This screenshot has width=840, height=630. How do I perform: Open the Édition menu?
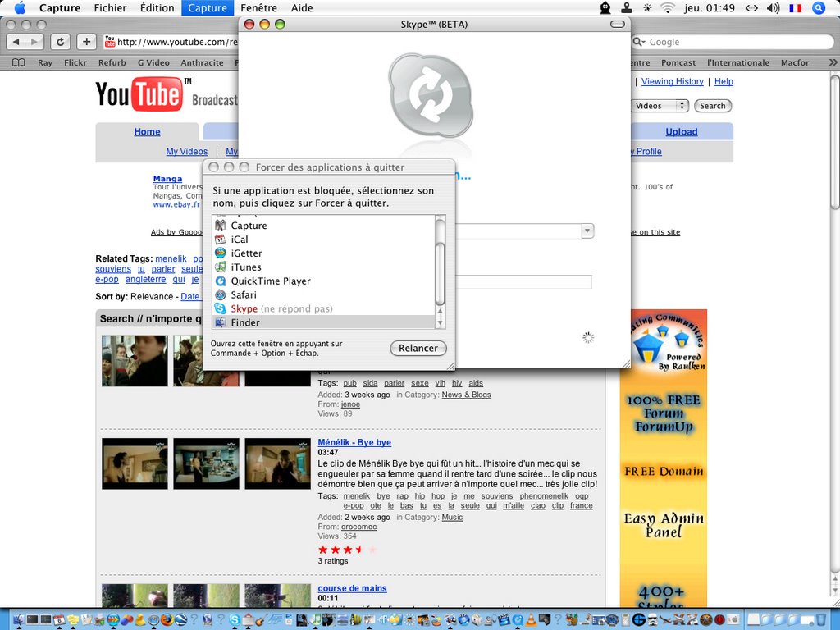coord(157,8)
